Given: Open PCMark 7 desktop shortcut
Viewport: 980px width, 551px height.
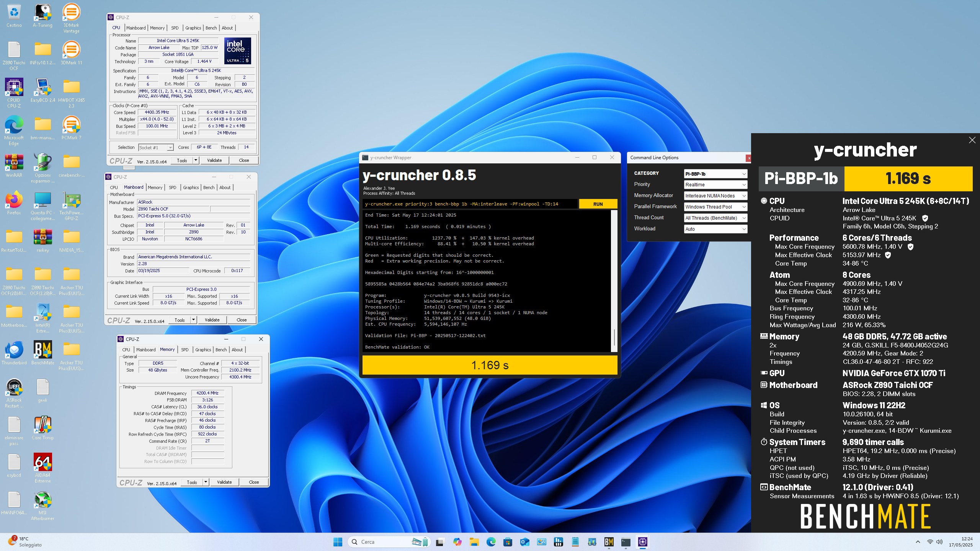Looking at the screenshot, I should (71, 128).
